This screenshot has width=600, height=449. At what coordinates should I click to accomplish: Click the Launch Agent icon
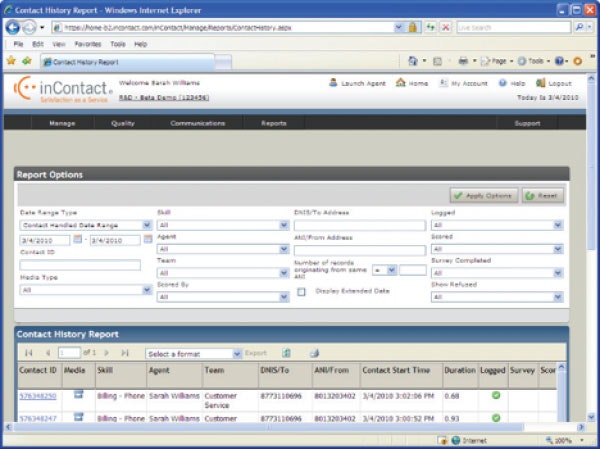coord(332,83)
